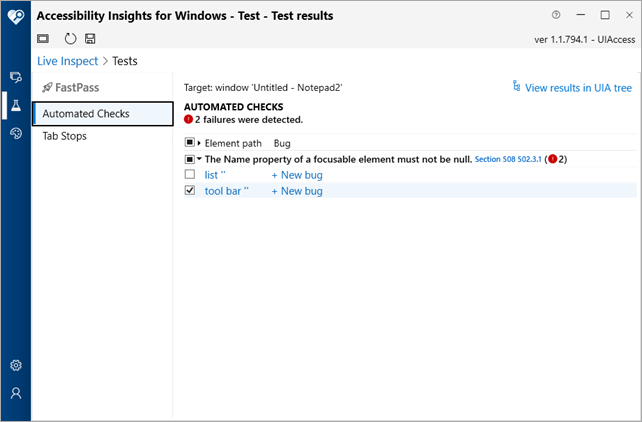Open the help question mark icon
Screen dimensions: 642x422
(x=556, y=15)
